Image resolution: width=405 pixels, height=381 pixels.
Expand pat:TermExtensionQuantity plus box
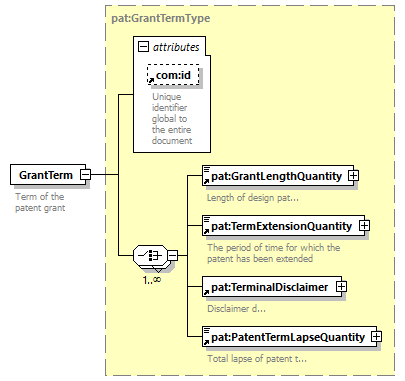click(x=364, y=226)
